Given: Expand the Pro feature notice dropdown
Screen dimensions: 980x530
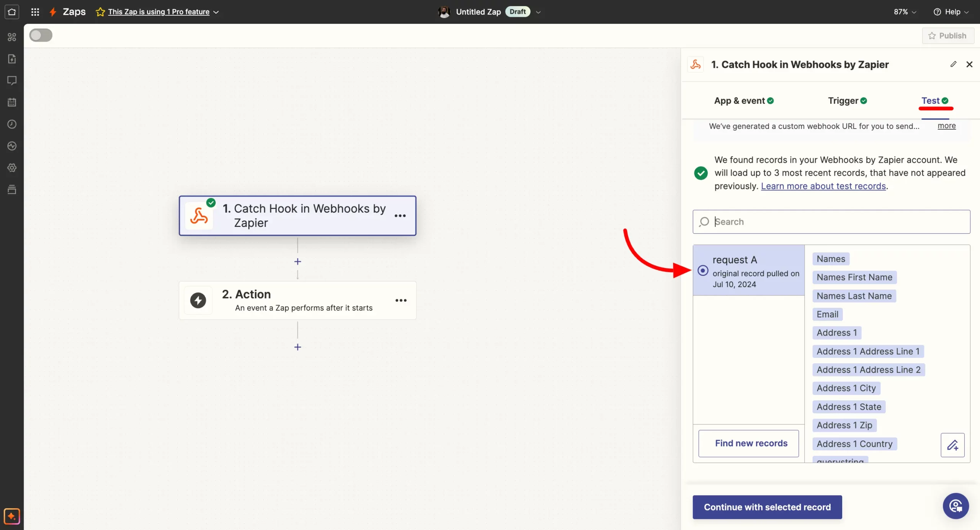Looking at the screenshot, I should [216, 12].
